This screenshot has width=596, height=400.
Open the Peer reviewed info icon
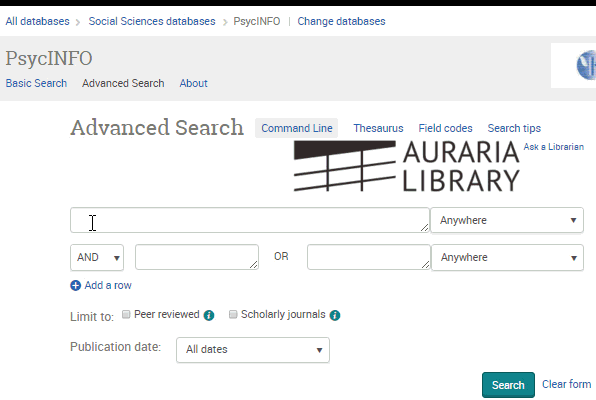pyautogui.click(x=209, y=315)
